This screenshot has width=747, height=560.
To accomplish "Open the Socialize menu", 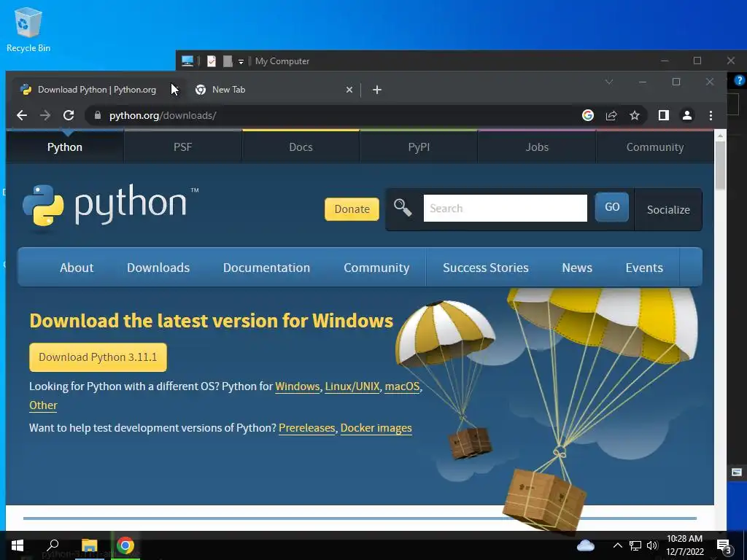I will point(668,209).
